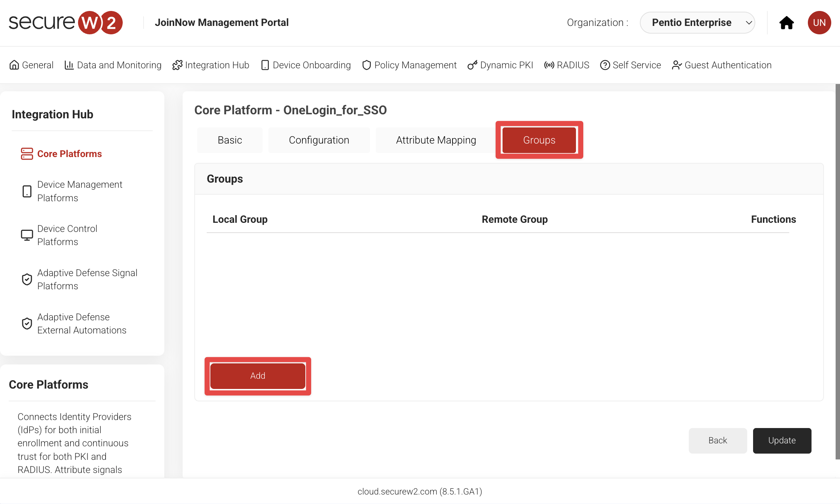Open the General menu
This screenshot has height=504, width=840.
coord(31,65)
